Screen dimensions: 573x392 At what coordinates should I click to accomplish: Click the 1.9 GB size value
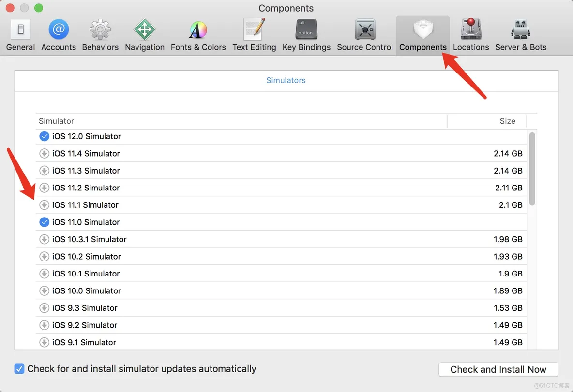point(511,274)
